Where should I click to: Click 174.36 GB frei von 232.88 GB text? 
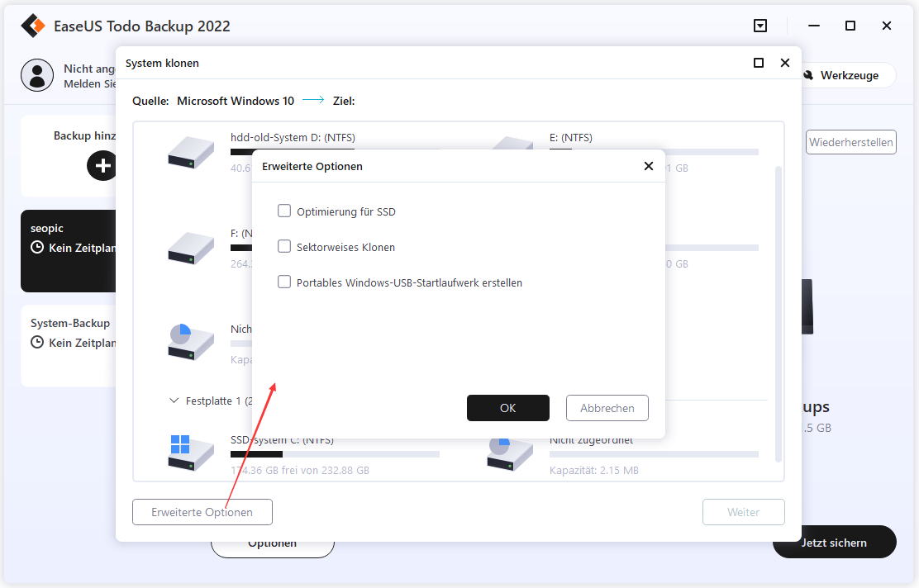click(299, 470)
